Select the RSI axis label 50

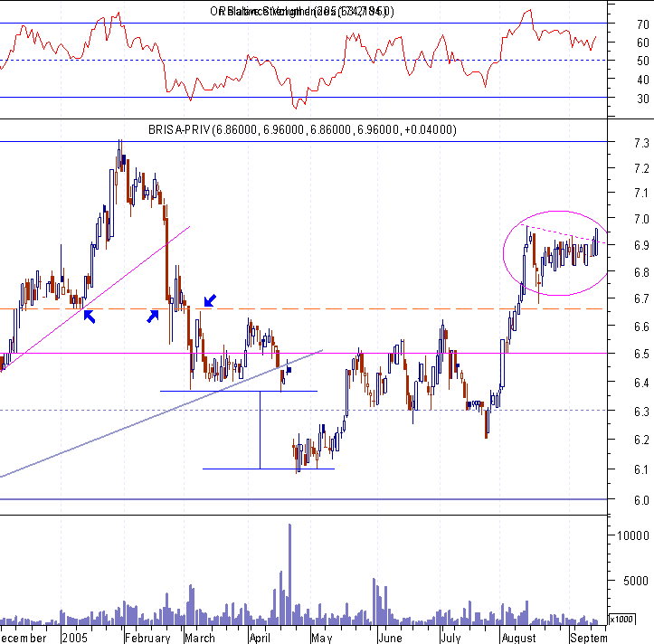tap(643, 61)
